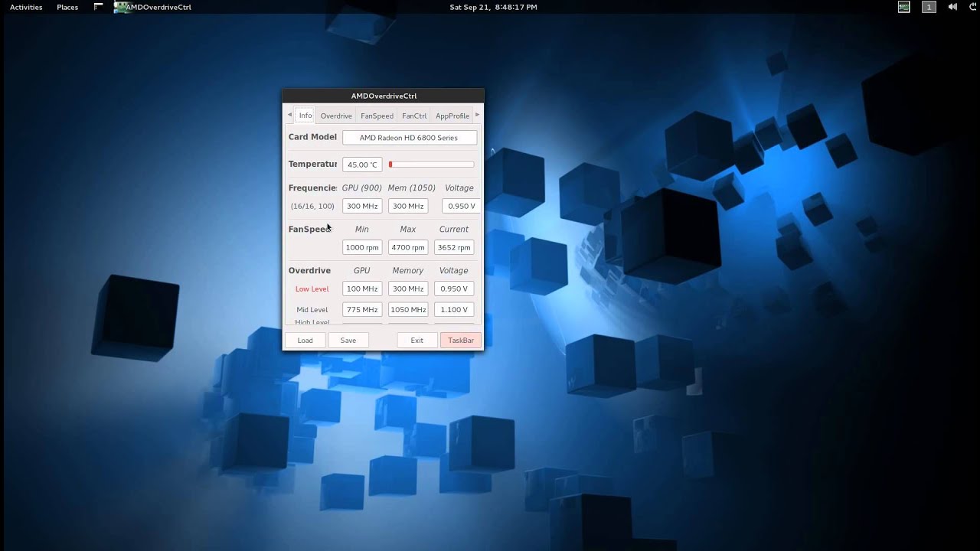Click the green tray monitor icon
The height and width of the screenshot is (551, 980).
(x=904, y=7)
